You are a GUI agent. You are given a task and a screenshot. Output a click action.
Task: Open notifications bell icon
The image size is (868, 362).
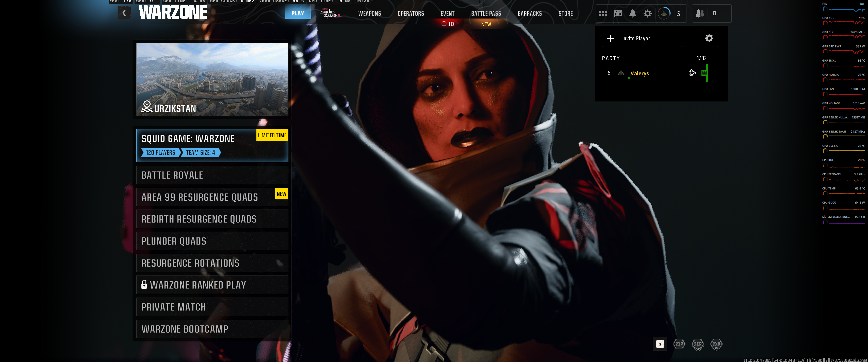click(x=632, y=13)
